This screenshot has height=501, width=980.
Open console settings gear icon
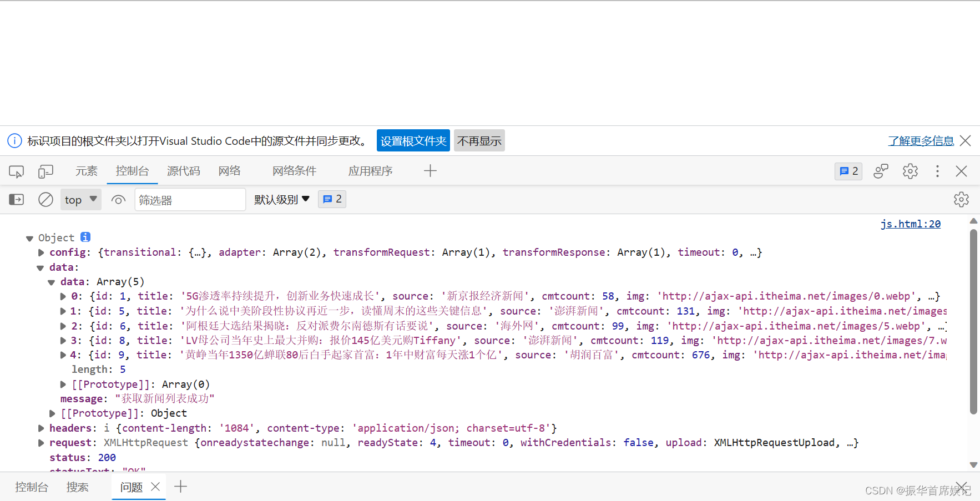[x=961, y=200]
